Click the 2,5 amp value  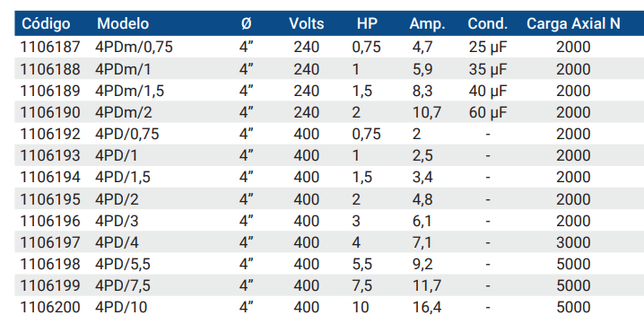[x=422, y=156]
